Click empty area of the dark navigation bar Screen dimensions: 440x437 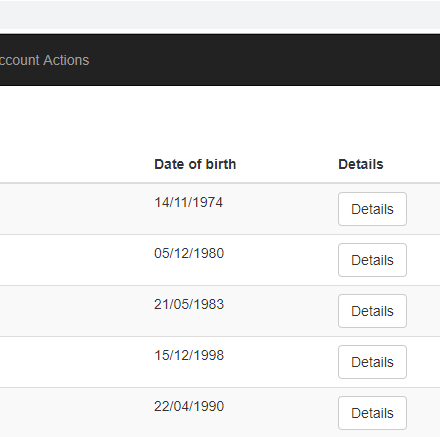point(267,60)
